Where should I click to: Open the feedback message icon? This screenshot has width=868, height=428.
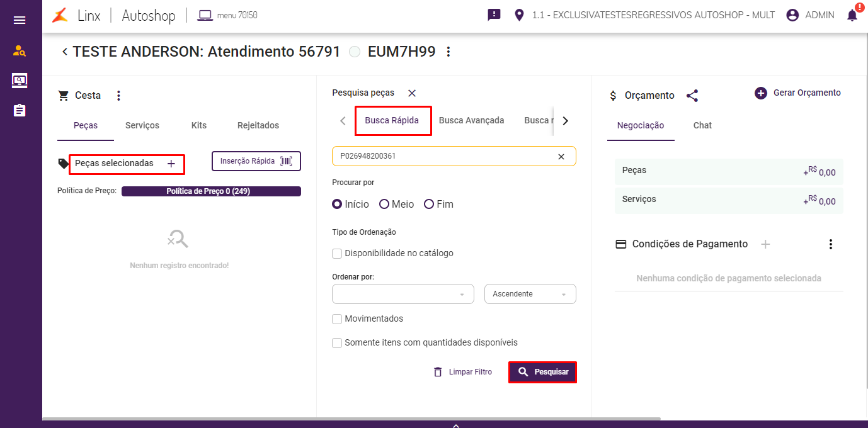494,15
